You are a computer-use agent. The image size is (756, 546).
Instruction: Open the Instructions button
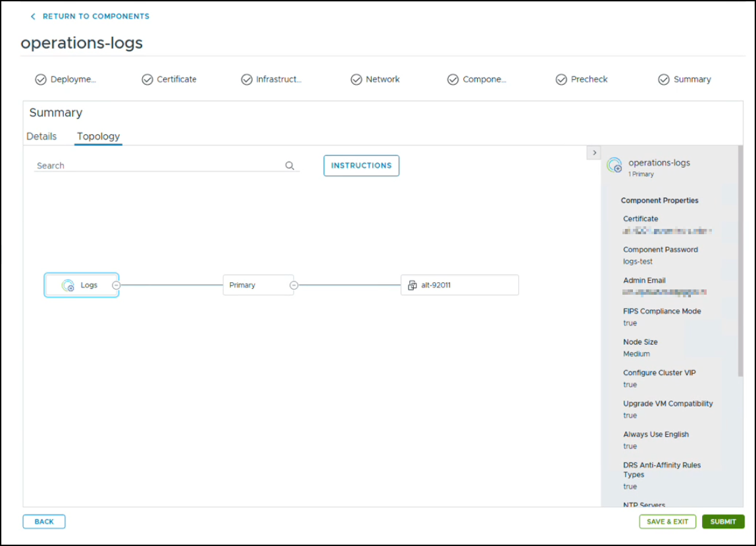[361, 165]
